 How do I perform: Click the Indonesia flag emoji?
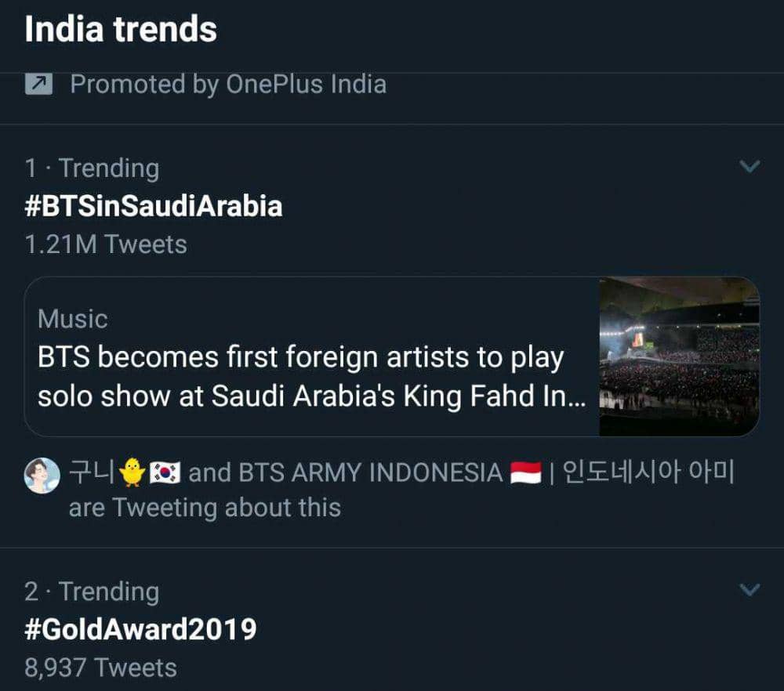[x=525, y=472]
